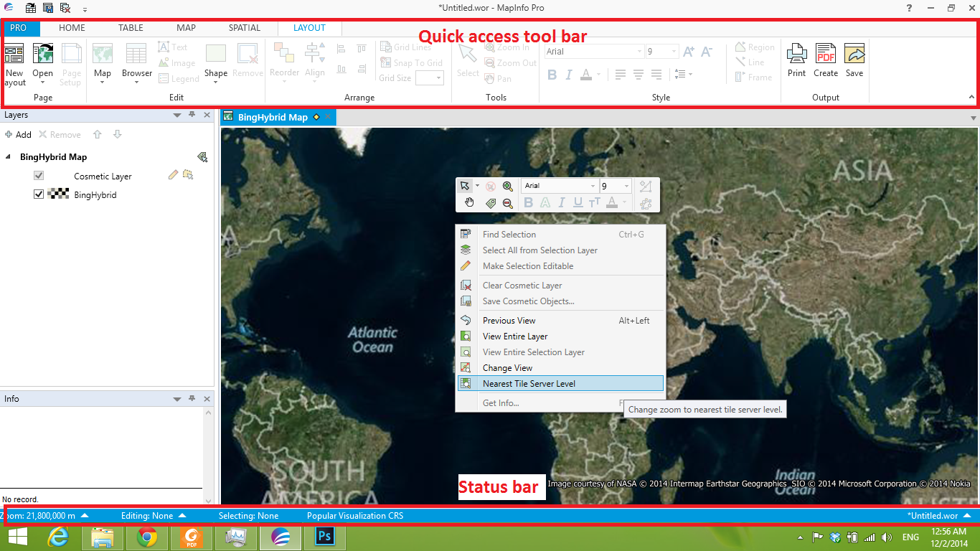The width and height of the screenshot is (980, 551).
Task: Select the arrow Select tool in mini toolbar
Action: [x=465, y=186]
